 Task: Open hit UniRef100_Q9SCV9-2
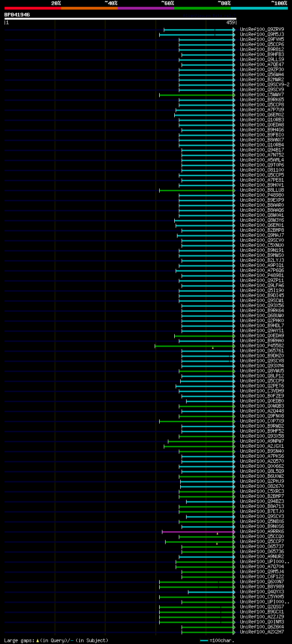(265, 84)
